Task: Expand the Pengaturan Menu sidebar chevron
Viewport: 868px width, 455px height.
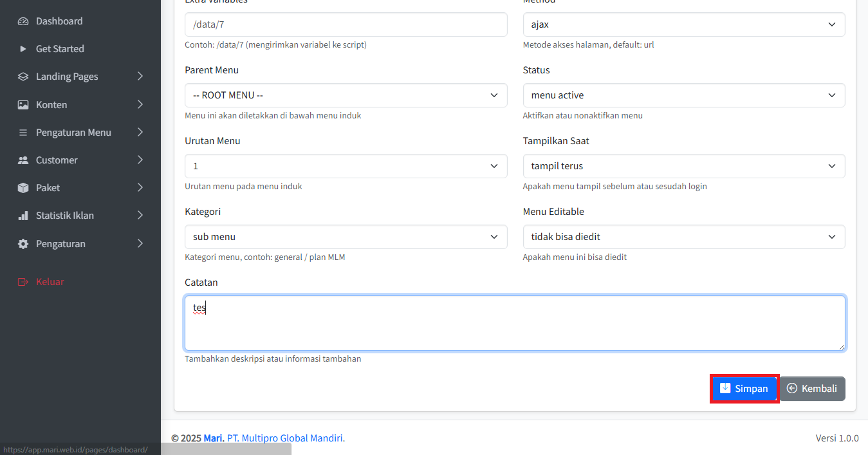Action: click(140, 133)
